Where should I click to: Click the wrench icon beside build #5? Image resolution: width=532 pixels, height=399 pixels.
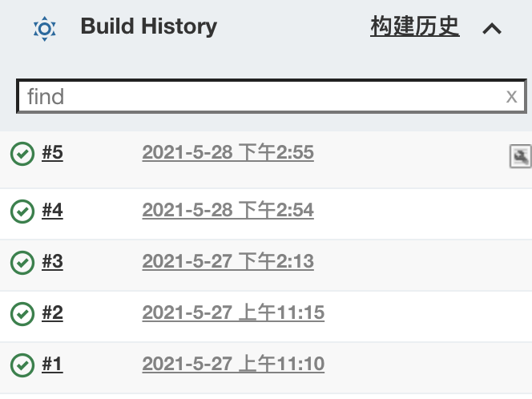(x=520, y=156)
